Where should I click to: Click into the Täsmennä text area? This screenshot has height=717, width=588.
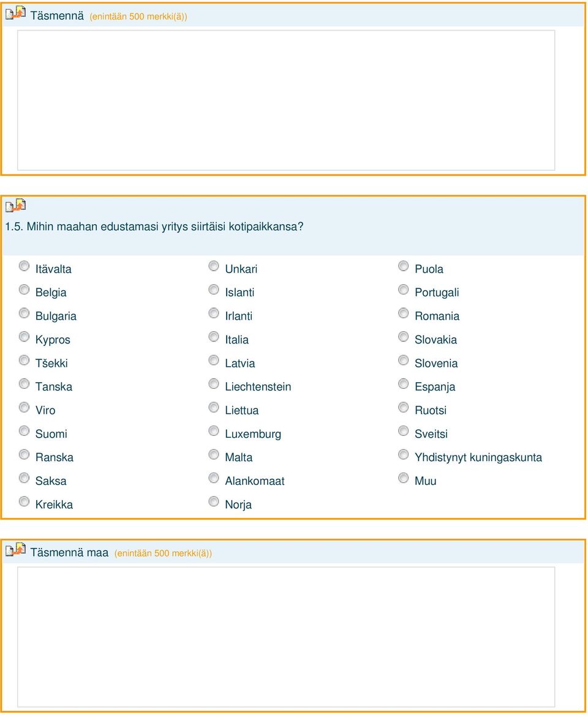(x=286, y=100)
